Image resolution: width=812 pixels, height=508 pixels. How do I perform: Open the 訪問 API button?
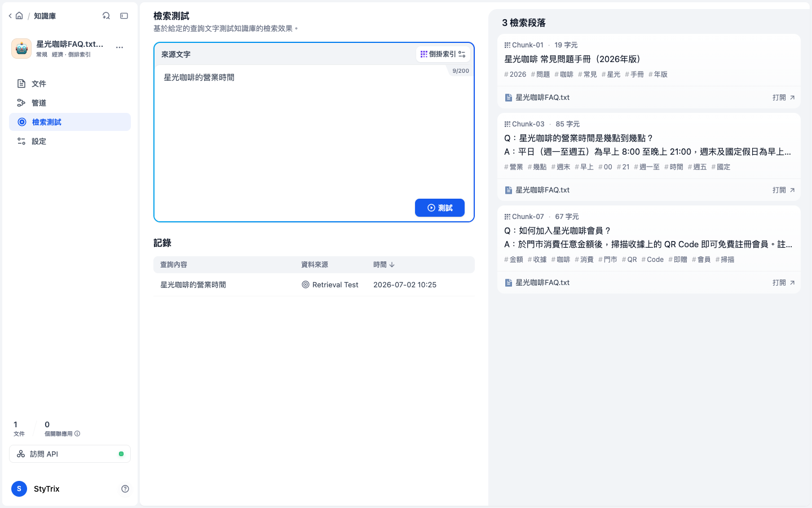click(x=70, y=454)
